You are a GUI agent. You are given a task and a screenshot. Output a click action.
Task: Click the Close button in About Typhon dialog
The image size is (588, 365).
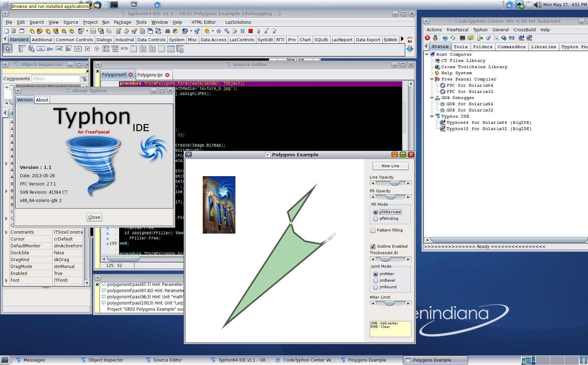tap(94, 217)
